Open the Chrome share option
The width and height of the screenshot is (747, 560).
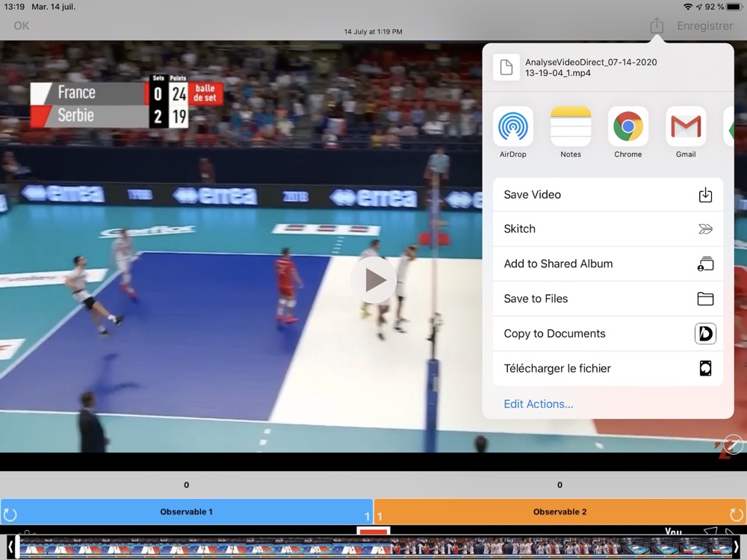628,126
